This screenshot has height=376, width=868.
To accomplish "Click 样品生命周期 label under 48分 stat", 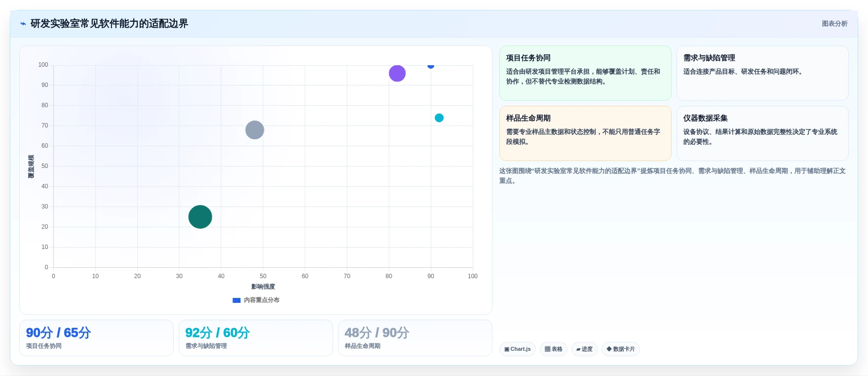I will [363, 346].
